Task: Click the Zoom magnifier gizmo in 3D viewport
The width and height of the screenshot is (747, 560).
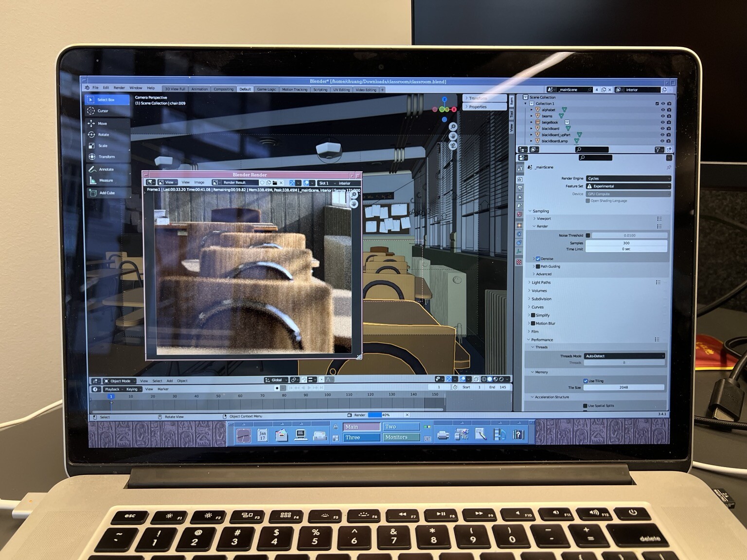Action: [x=453, y=127]
